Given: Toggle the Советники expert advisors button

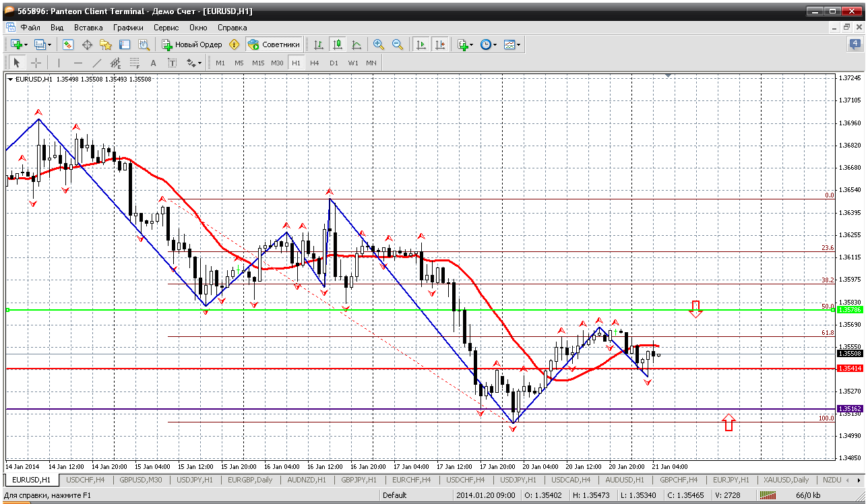Looking at the screenshot, I should [x=274, y=44].
